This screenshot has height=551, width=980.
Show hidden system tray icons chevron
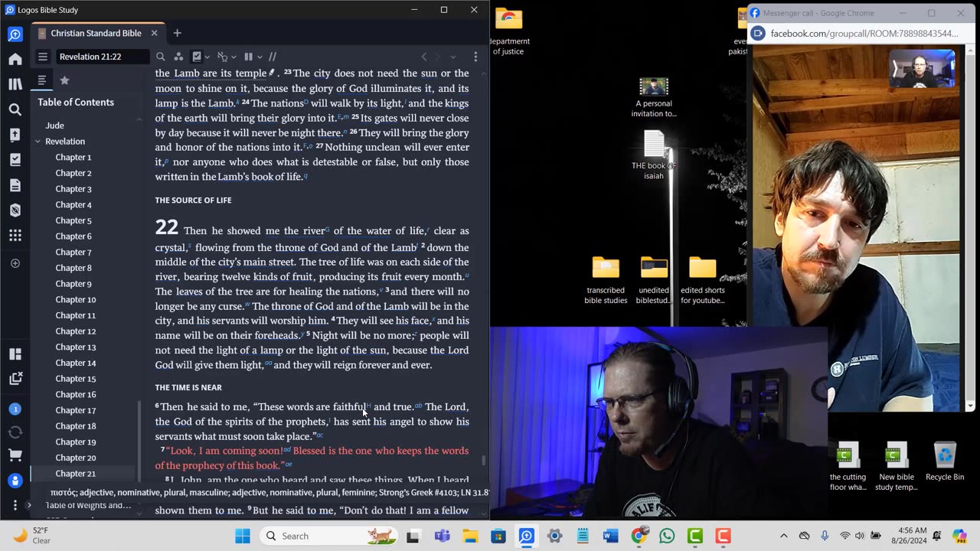783,536
